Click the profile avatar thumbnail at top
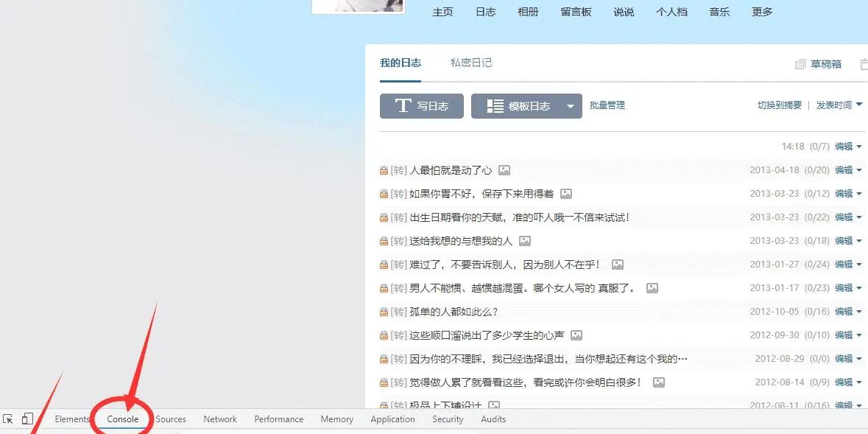 (x=358, y=7)
